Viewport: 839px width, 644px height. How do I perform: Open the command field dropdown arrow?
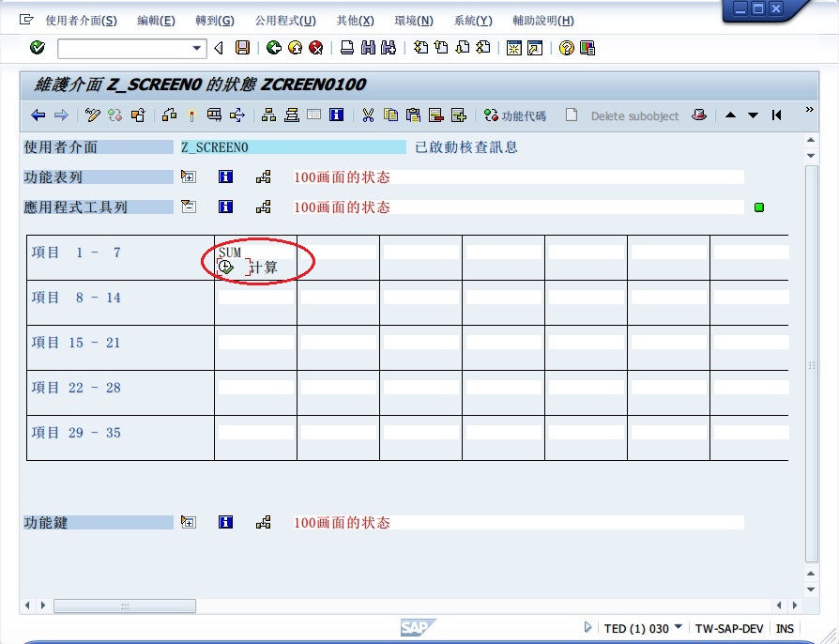coord(197,48)
